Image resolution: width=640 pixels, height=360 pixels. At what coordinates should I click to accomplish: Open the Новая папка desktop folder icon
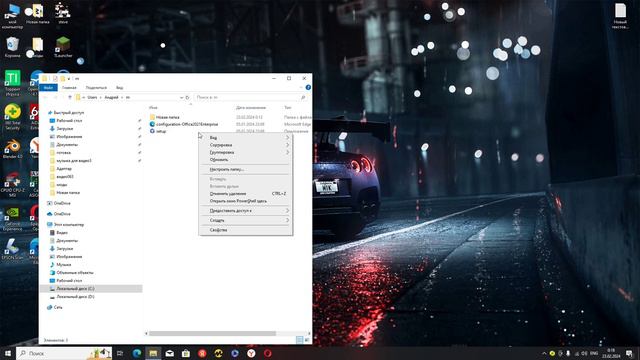coord(38,14)
